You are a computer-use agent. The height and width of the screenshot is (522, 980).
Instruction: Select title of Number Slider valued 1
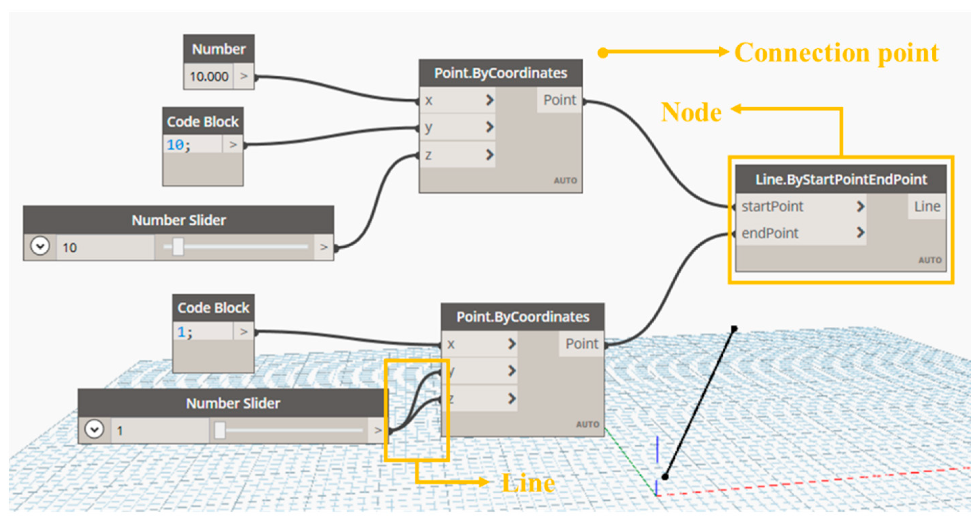pyautogui.click(x=233, y=403)
